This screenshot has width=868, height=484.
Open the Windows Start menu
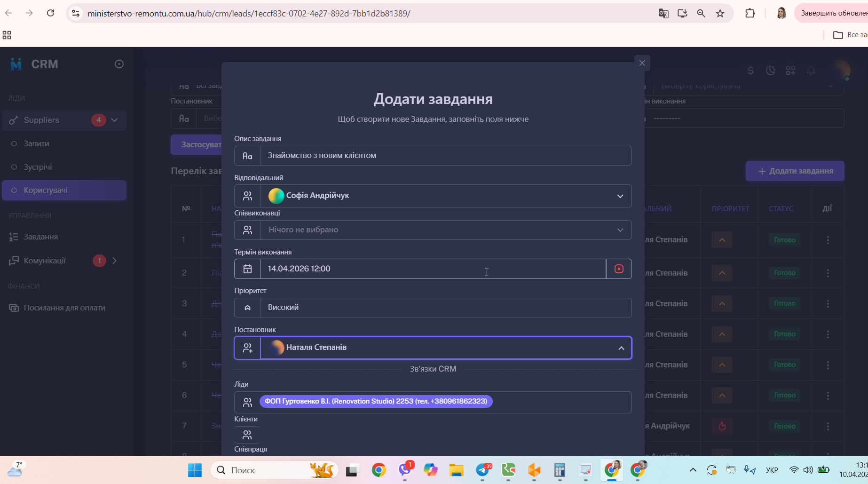pos(195,470)
